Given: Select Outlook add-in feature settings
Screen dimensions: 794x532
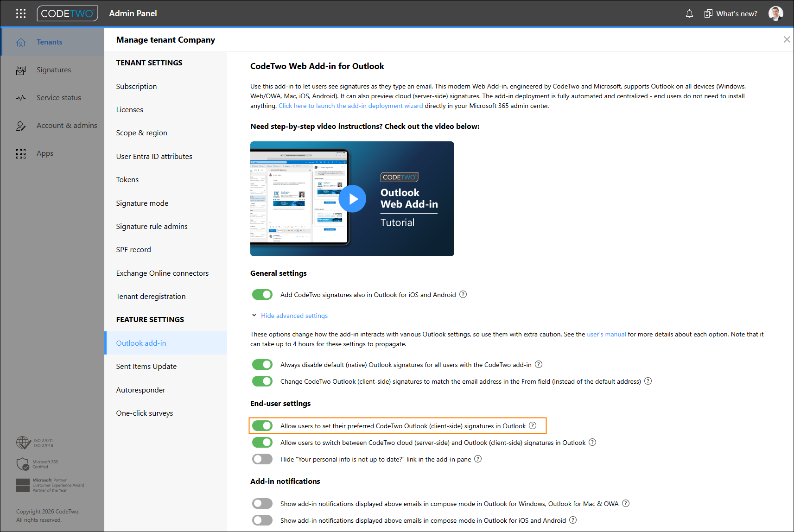Looking at the screenshot, I should click(166, 343).
